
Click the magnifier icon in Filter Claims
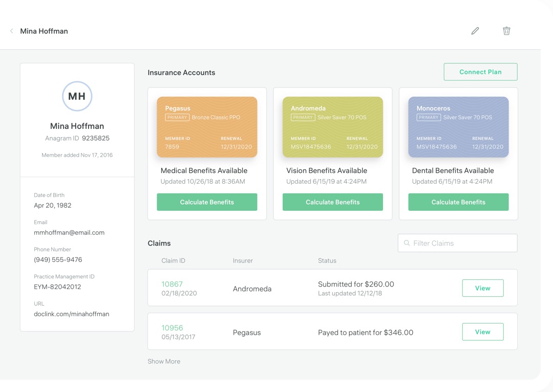click(407, 243)
